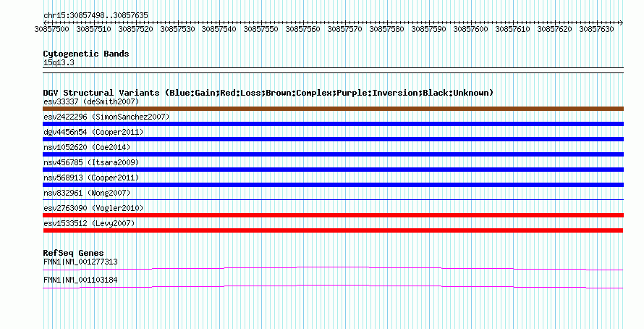Open variant label nsv1052620 (Coe2014)

pyautogui.click(x=87, y=147)
